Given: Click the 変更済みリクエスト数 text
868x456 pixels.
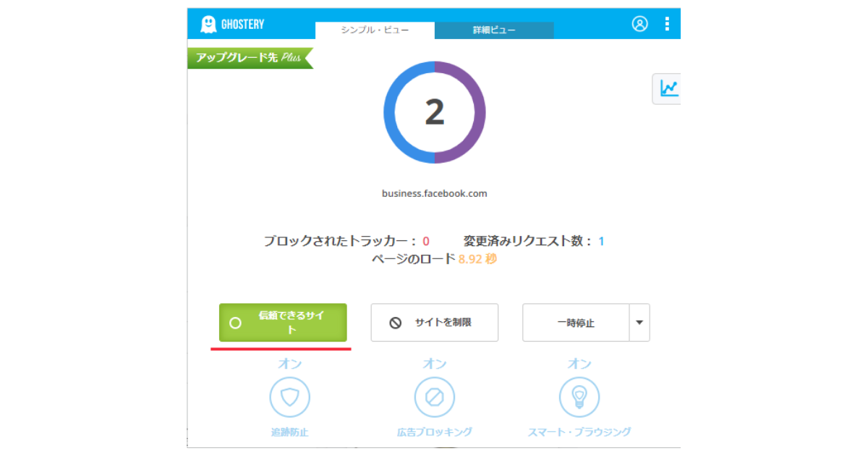Looking at the screenshot, I should [x=534, y=241].
